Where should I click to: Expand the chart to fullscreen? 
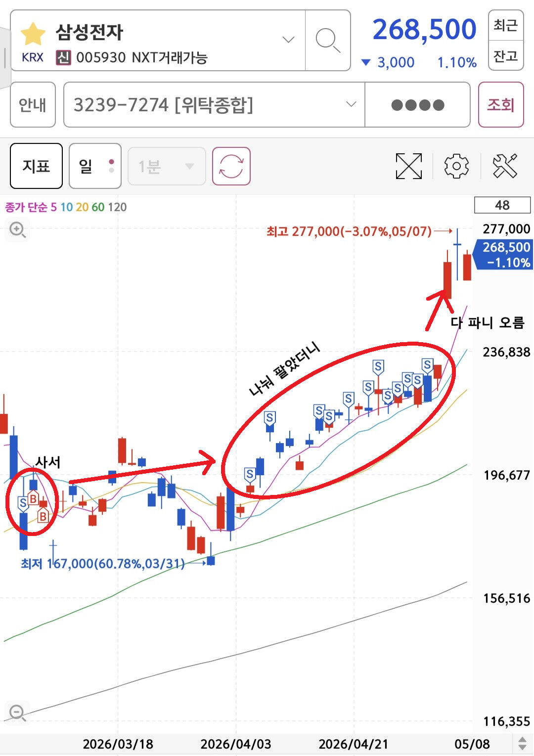409,166
